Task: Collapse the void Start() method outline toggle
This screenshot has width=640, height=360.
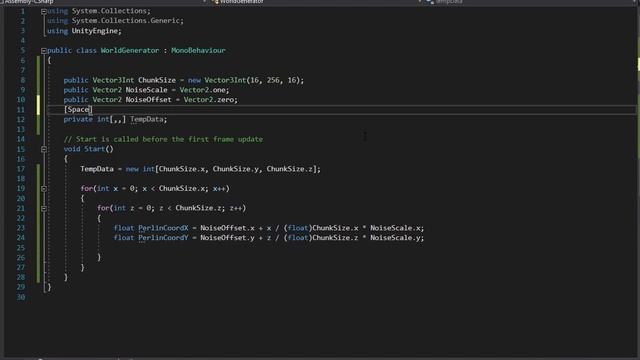Action: (x=44, y=149)
